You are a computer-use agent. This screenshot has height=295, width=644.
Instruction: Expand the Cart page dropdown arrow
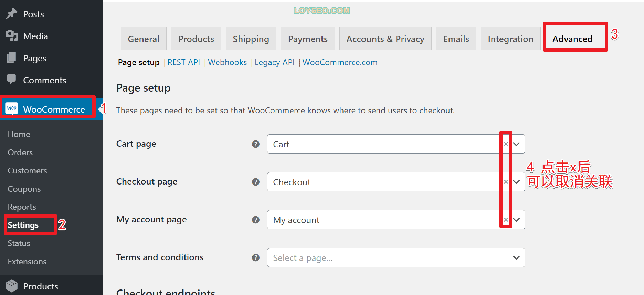click(516, 144)
